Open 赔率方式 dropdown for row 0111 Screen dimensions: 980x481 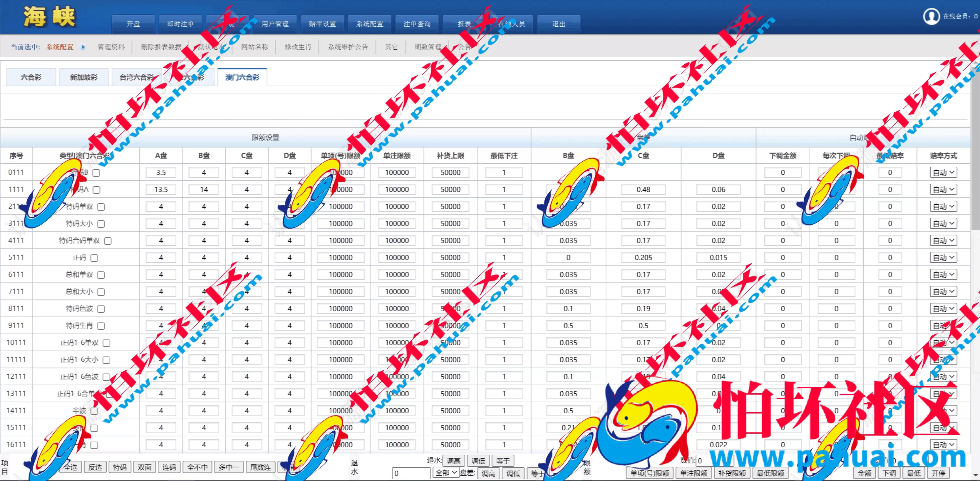(943, 173)
